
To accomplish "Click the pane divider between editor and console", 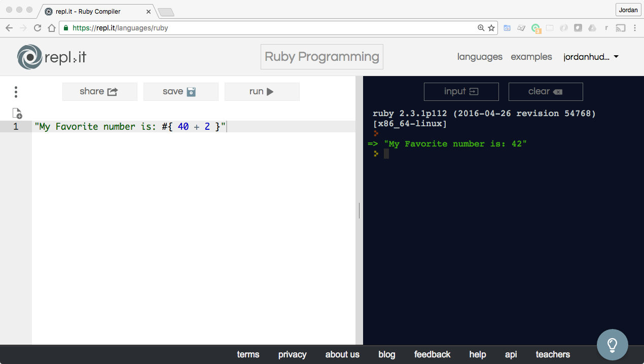I will point(359,210).
